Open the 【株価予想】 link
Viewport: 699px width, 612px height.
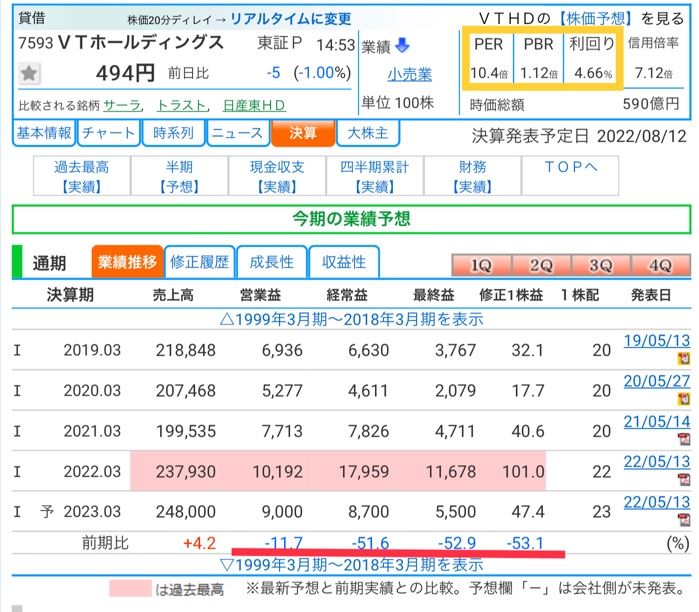pos(595,18)
